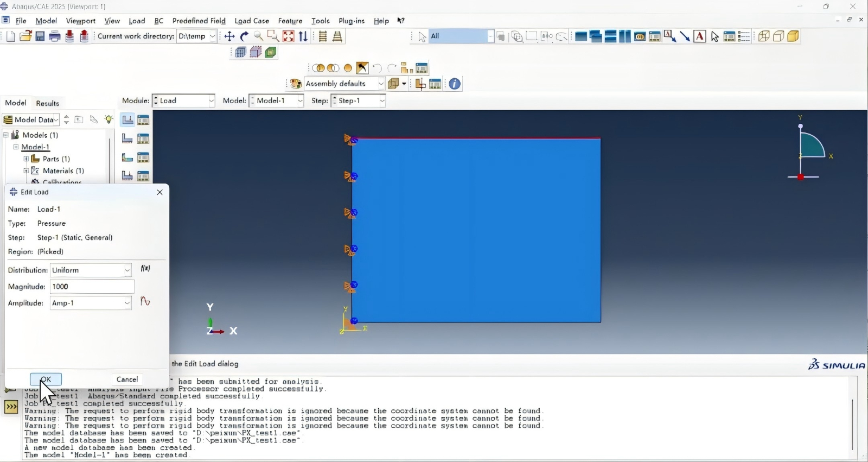The image size is (868, 462).
Task: Click the message area vertical scrollbar
Action: click(x=852, y=423)
